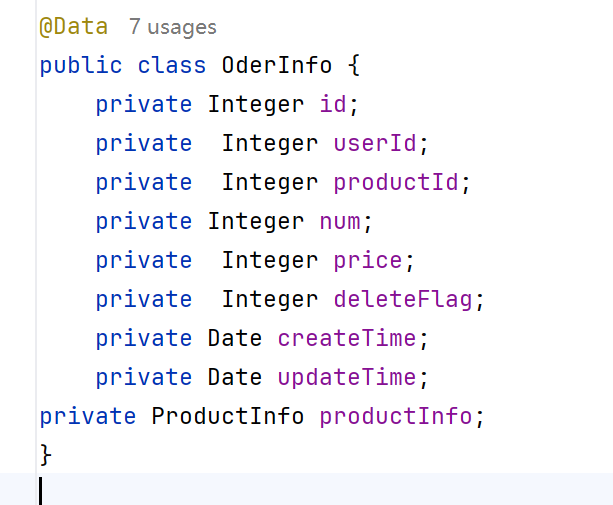Place cursor on the 'id' field
This screenshot has height=505, width=613.
pos(333,104)
